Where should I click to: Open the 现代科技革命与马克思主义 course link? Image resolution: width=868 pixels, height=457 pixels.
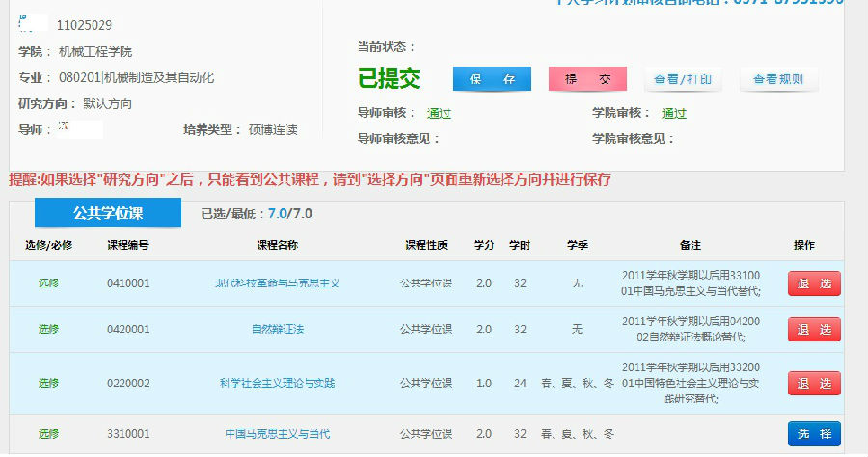click(277, 283)
